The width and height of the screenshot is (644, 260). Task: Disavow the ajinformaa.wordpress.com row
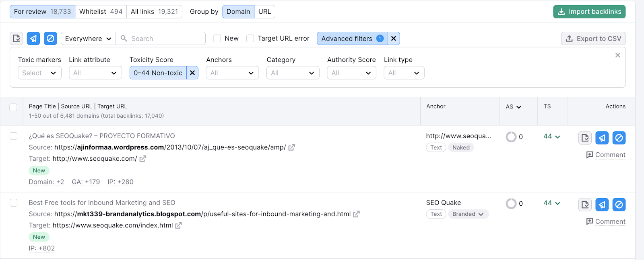coord(619,138)
